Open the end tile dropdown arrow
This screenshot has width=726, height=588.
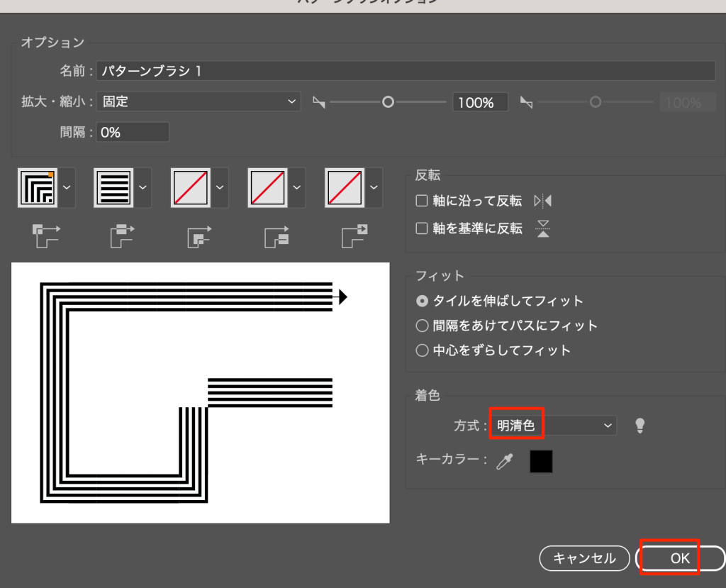click(x=374, y=188)
